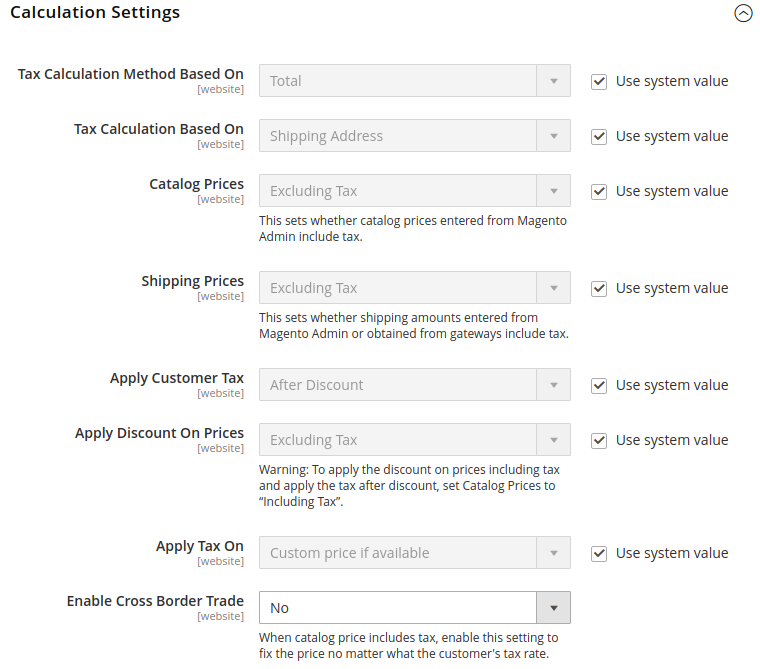Click the Tax Calculation Method dropdown arrow
The width and height of the screenshot is (760, 669).
pyautogui.click(x=553, y=81)
